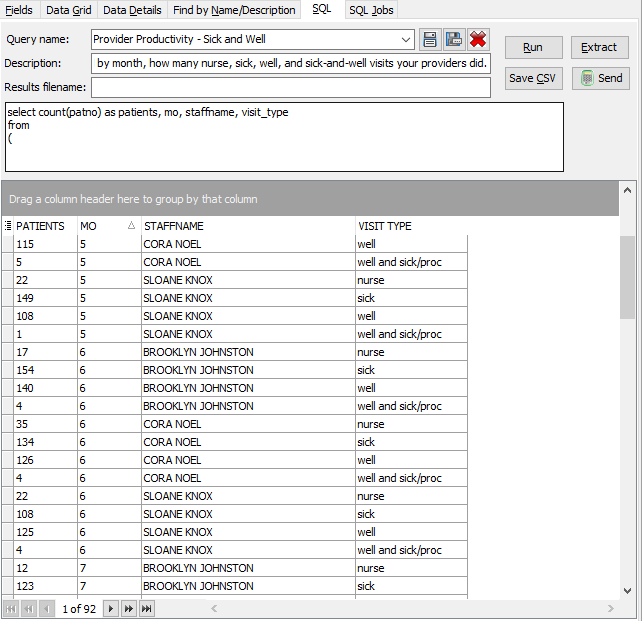Jump to last record in navigator
Screen dimensions: 642x621
(147, 608)
